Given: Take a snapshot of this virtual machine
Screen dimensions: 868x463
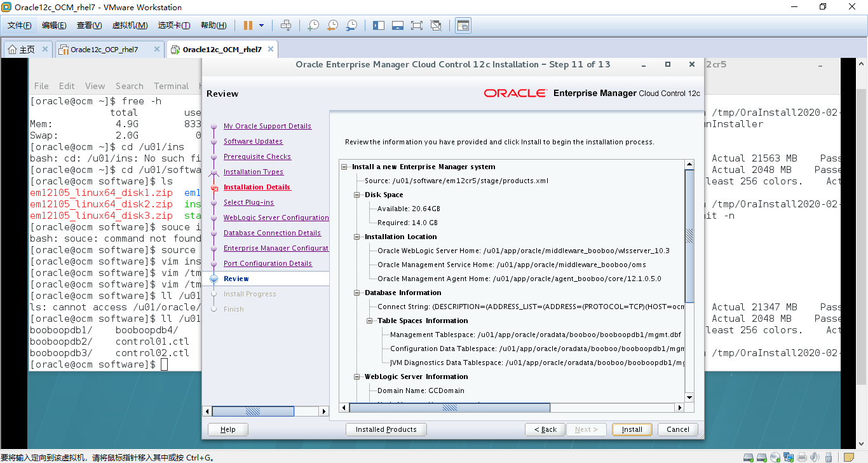Looking at the screenshot, I should [x=313, y=25].
